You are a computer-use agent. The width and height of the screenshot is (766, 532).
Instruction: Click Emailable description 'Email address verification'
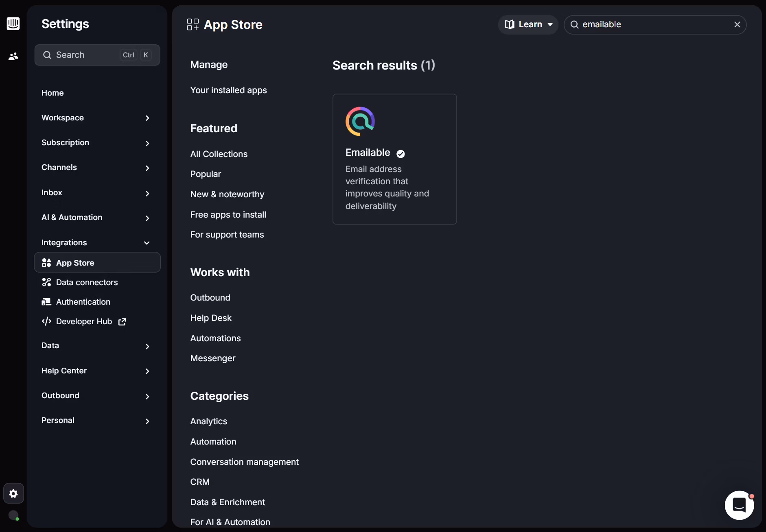[387, 188]
